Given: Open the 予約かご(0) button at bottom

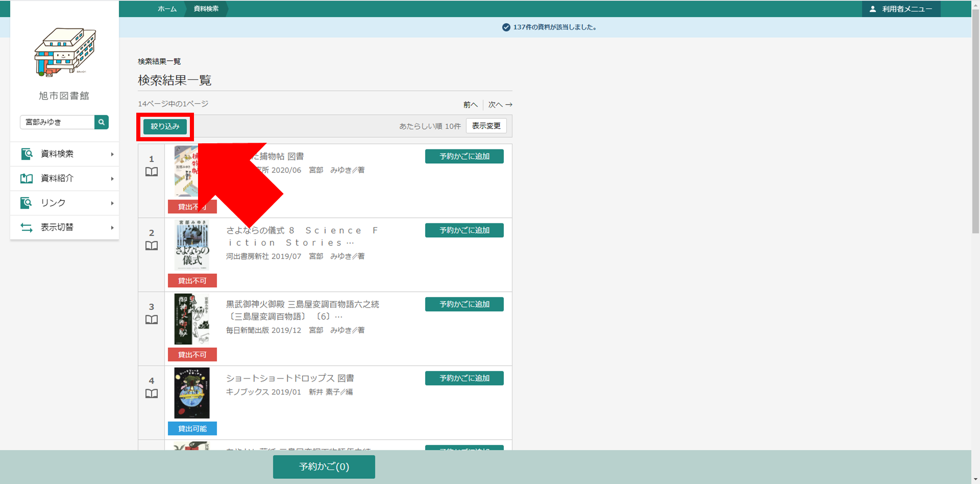Looking at the screenshot, I should [x=324, y=467].
